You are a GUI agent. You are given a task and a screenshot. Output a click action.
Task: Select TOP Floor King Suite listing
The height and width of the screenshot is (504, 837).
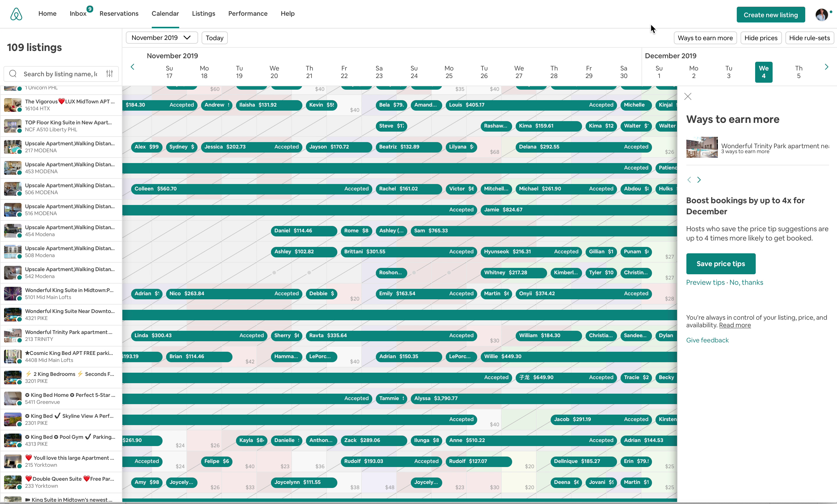tap(61, 126)
